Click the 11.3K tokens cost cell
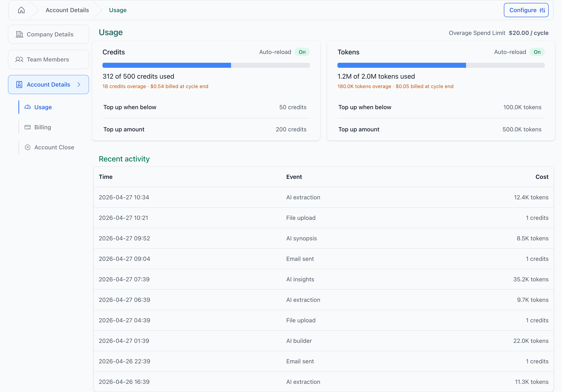Image resolution: width=562 pixels, height=392 pixels. 532,382
